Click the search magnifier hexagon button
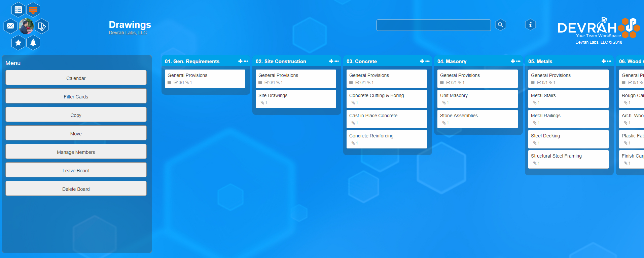 [500, 25]
